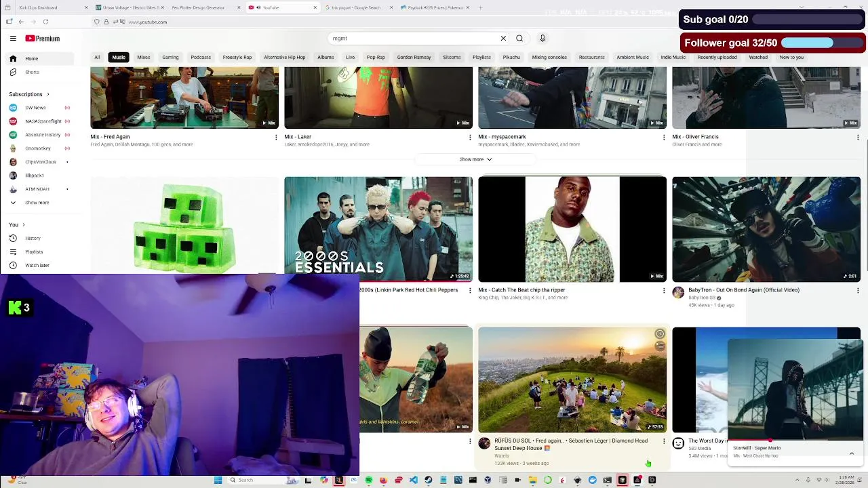Select the Alternative Hip Hop chip
Screen dimensions: 868x488
pos(284,57)
